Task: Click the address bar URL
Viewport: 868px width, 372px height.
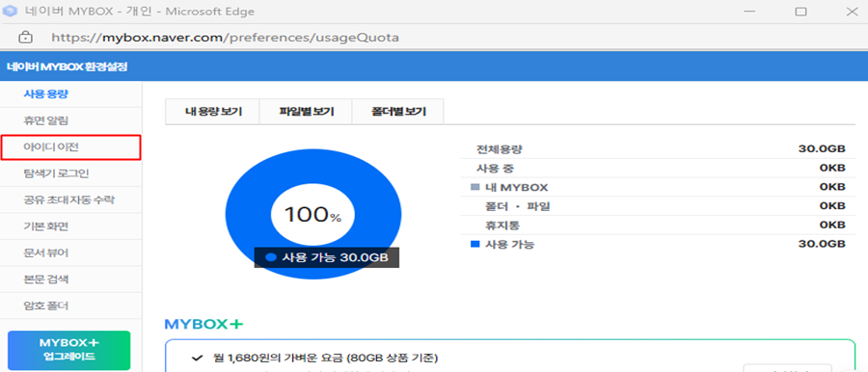Action: click(225, 38)
